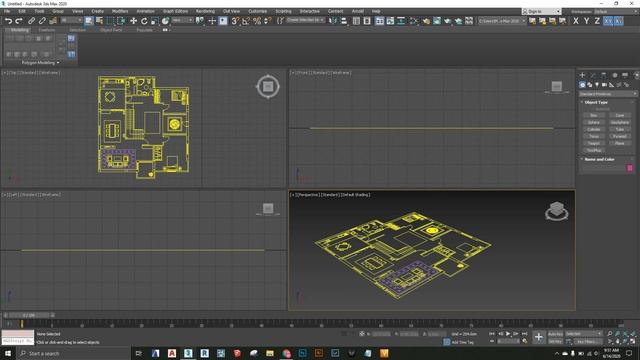
Task: Toggle the XY plane constraint button
Action: click(x=608, y=21)
